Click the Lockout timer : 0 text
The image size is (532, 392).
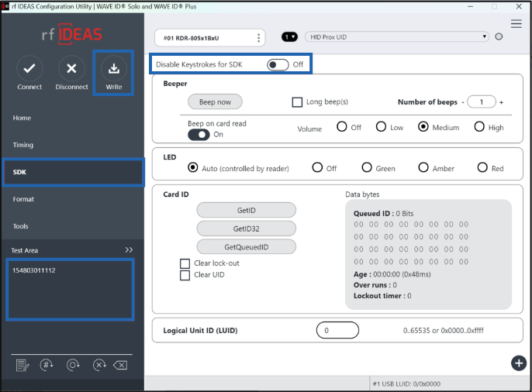coord(382,296)
